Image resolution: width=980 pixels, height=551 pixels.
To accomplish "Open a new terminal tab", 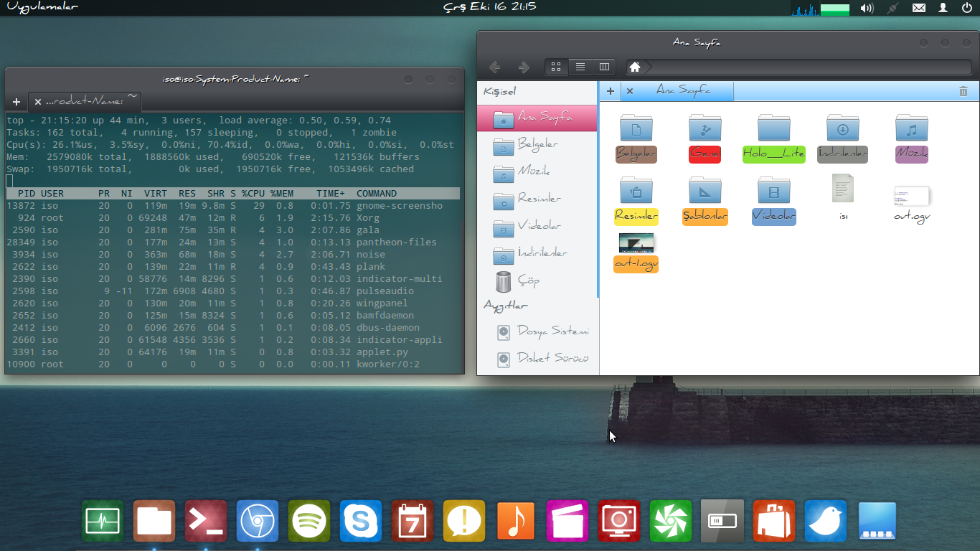I will [x=16, y=102].
